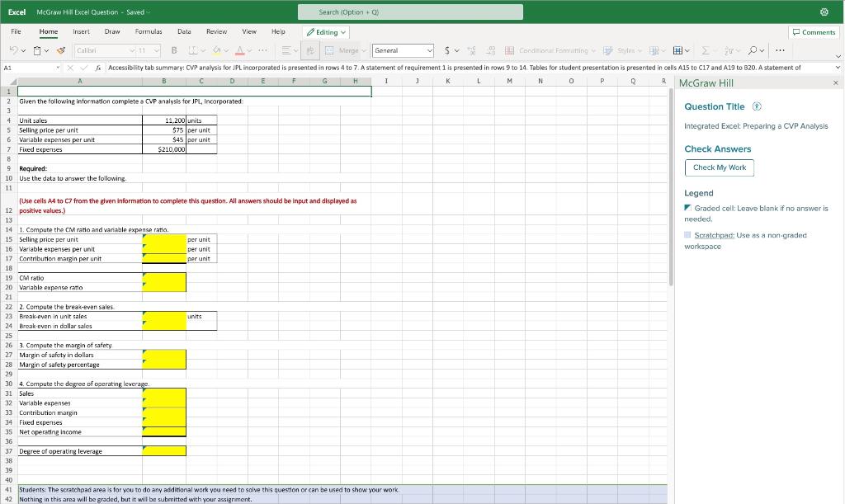
Task: Click the Paste clipboard icon
Action: pyautogui.click(x=37, y=50)
